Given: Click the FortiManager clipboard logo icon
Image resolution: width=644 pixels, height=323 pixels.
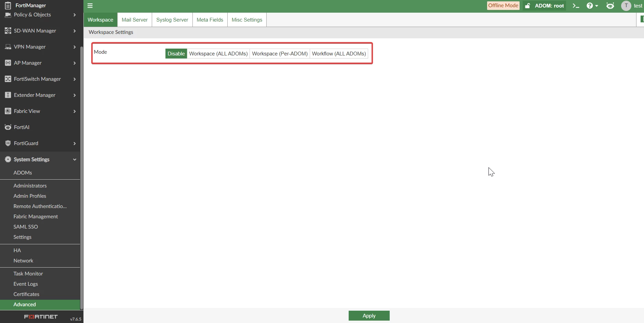Looking at the screenshot, I should (8, 5).
